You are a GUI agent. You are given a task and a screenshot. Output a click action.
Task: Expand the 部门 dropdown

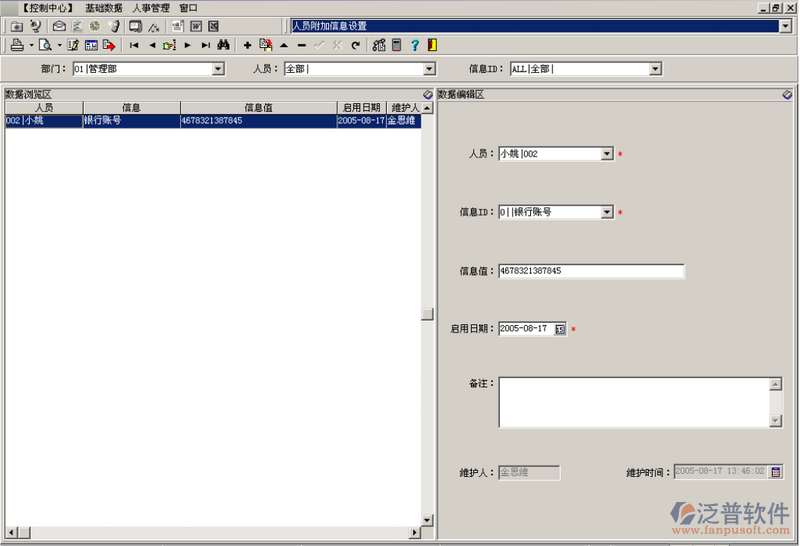[x=218, y=68]
